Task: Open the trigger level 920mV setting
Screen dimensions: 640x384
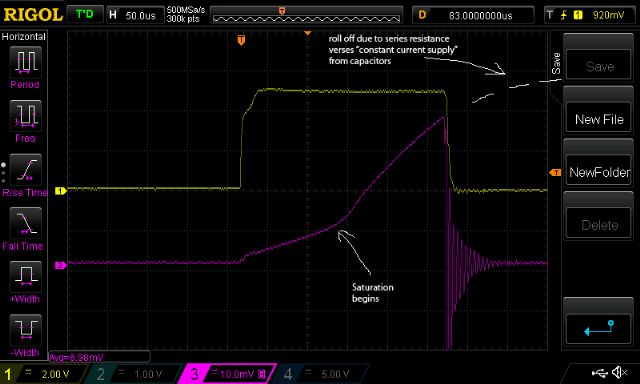Action: [589, 15]
